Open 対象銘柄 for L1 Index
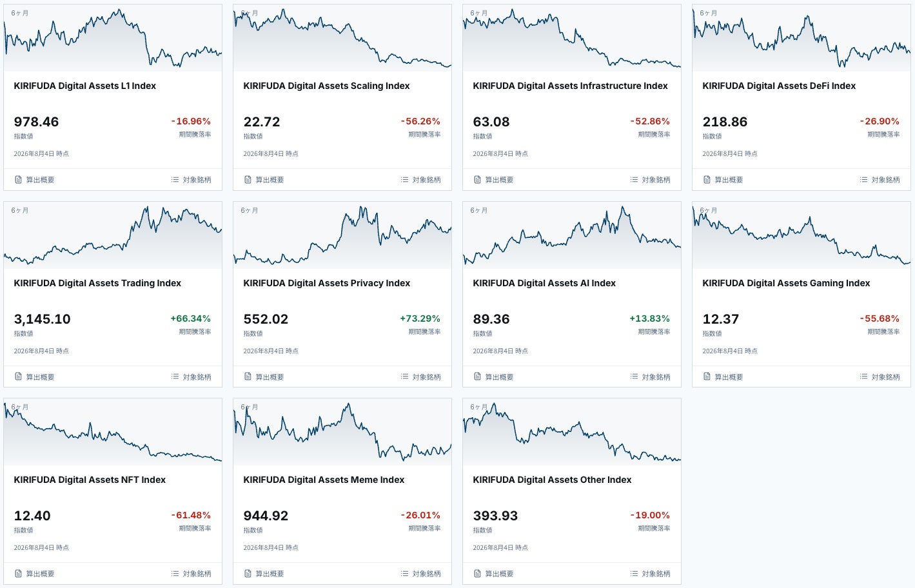The image size is (915, 588). click(x=191, y=180)
